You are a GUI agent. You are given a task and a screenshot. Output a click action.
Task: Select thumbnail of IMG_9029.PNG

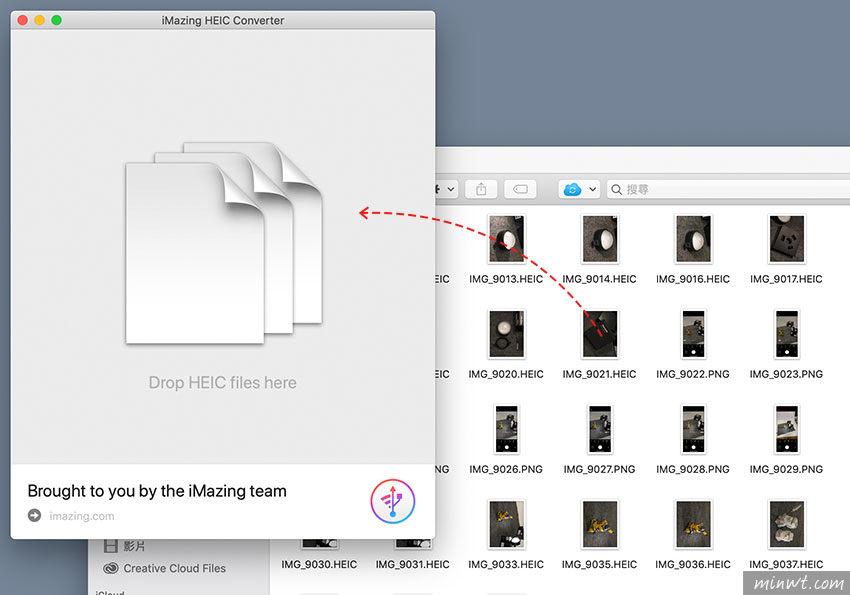click(x=787, y=429)
